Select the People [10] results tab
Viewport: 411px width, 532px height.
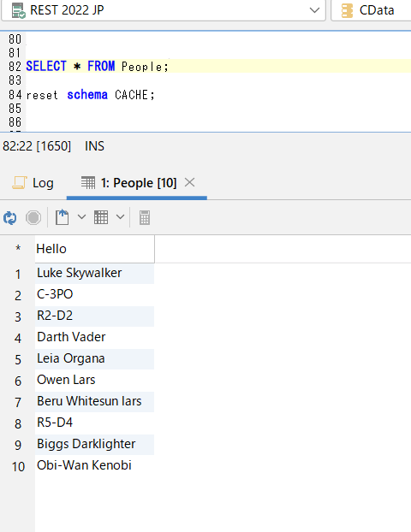point(129,183)
